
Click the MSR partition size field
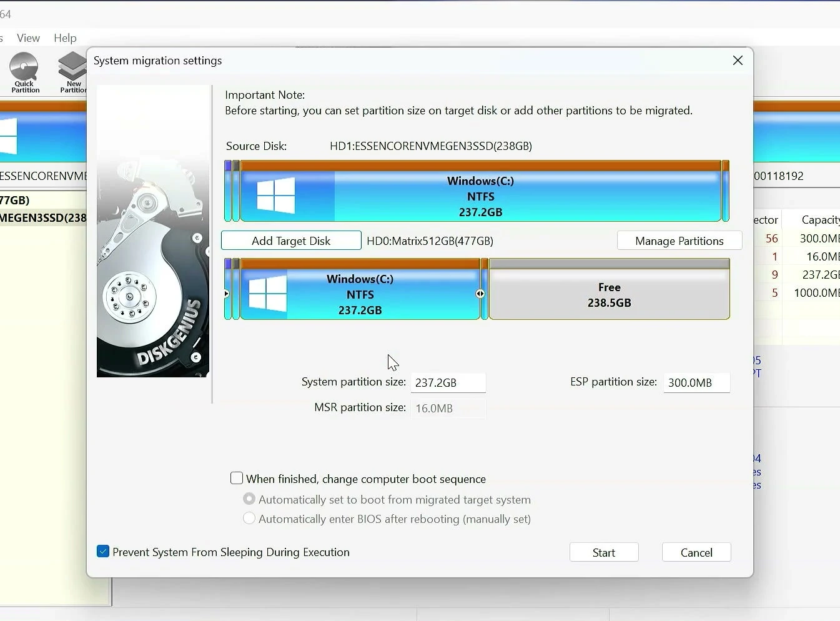448,408
